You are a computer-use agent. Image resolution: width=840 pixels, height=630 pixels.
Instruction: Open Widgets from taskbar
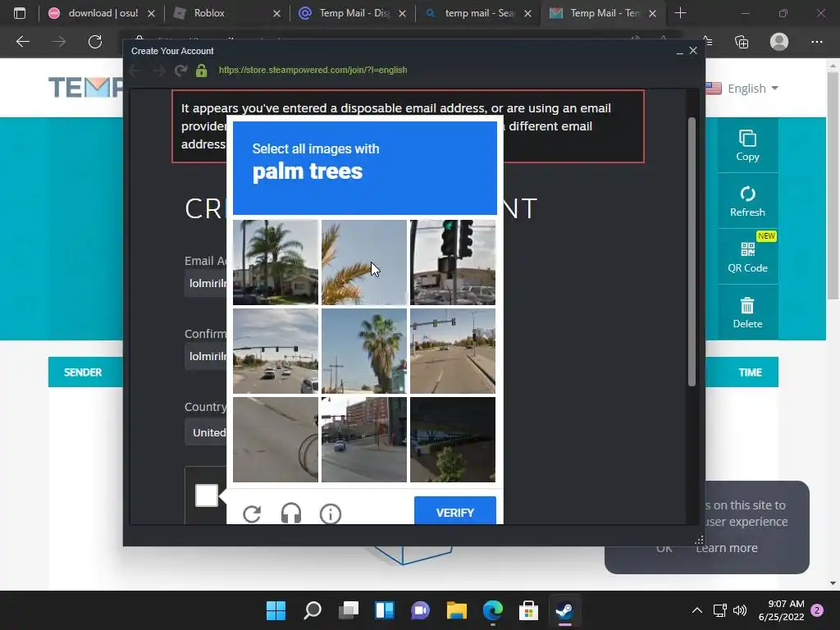point(385,610)
